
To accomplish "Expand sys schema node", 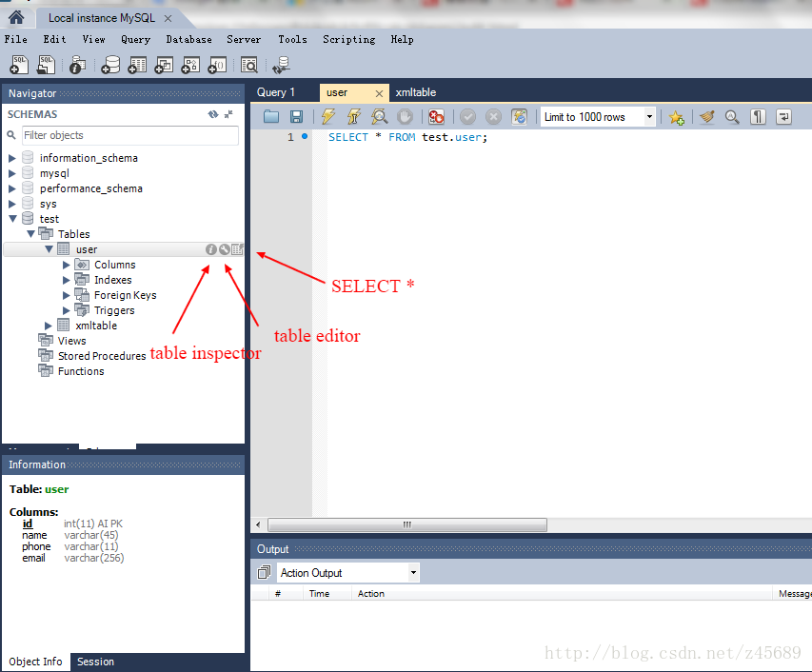I will (12, 204).
